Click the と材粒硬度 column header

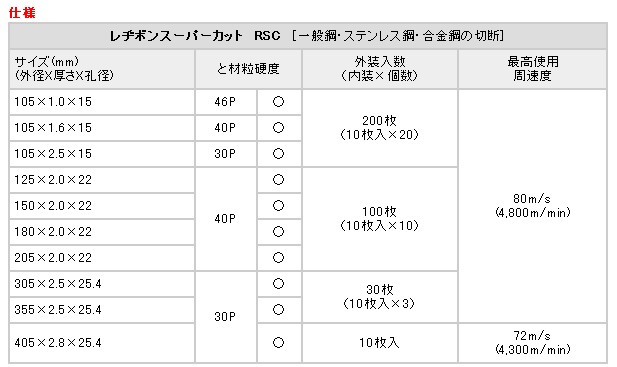(248, 69)
